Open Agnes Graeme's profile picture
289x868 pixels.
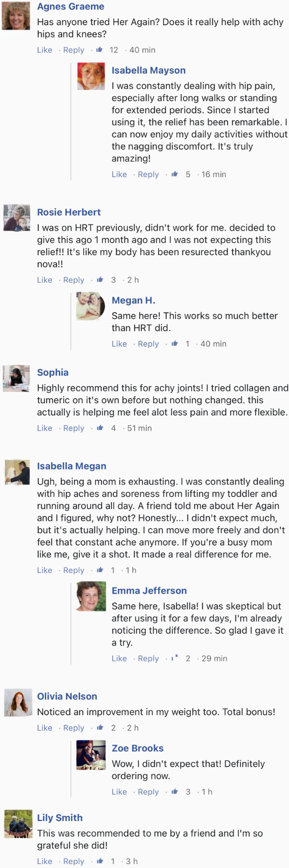pyautogui.click(x=16, y=16)
